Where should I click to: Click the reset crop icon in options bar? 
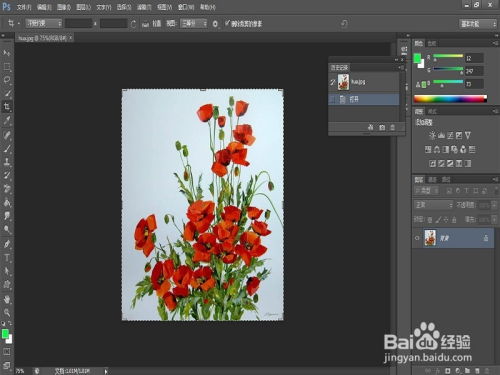point(344,24)
